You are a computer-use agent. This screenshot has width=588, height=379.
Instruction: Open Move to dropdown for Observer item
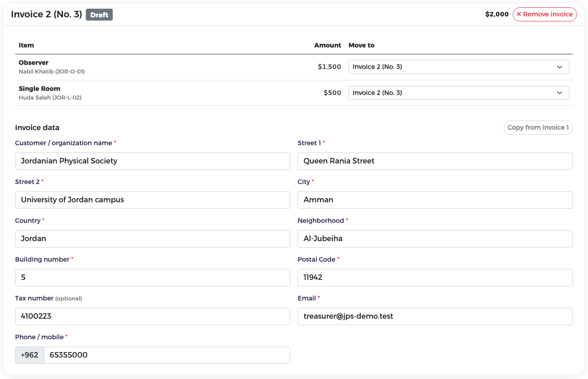coord(458,67)
